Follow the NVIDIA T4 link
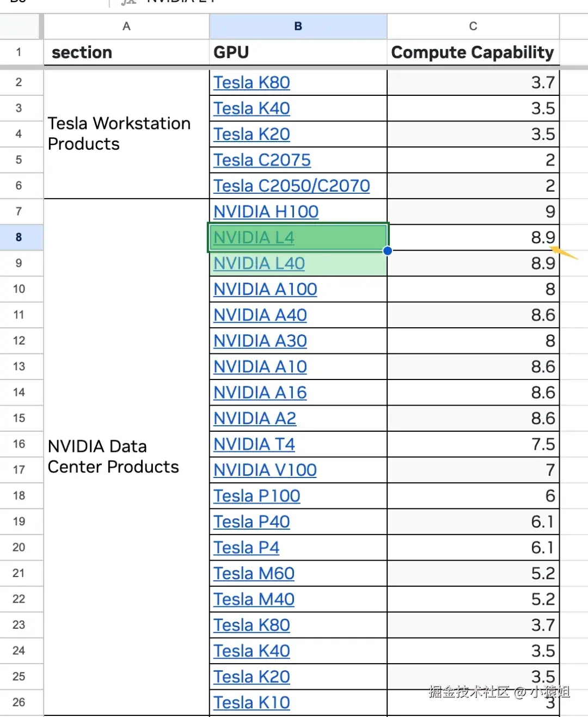Image resolution: width=588 pixels, height=717 pixels. point(254,444)
